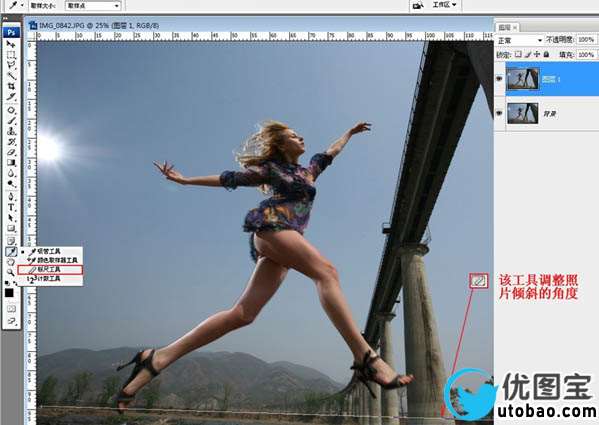Click the Ps logo above the toolbox

coord(11,32)
